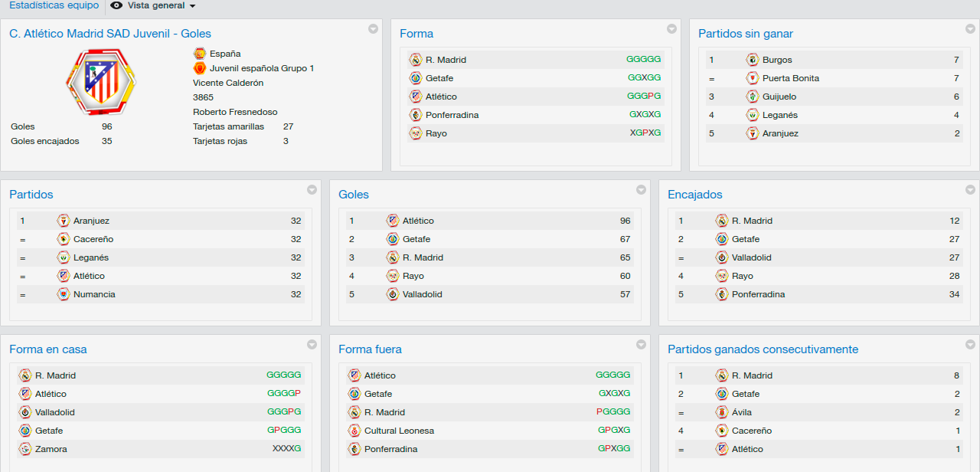This screenshot has width=980, height=472.
Task: Click the Aranjuez badge in Partidos panel
Action: click(x=64, y=221)
